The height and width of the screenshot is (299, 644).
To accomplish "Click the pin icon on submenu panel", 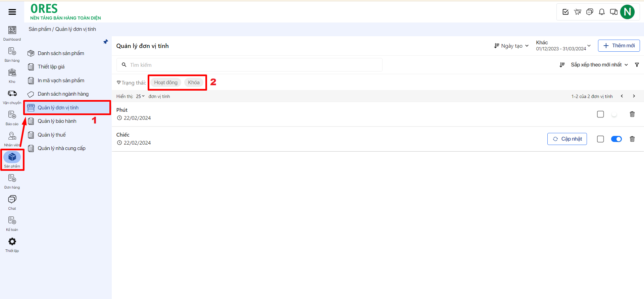I will tap(106, 42).
